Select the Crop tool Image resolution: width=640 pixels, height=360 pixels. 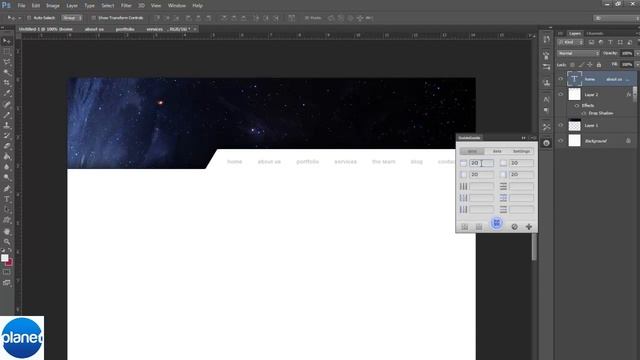[x=7, y=83]
